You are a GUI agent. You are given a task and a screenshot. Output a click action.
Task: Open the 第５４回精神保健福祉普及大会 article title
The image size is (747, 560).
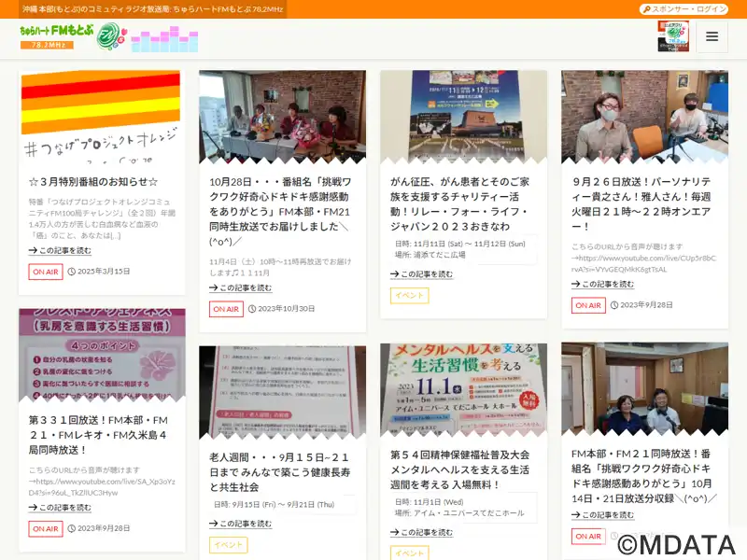coord(460,469)
